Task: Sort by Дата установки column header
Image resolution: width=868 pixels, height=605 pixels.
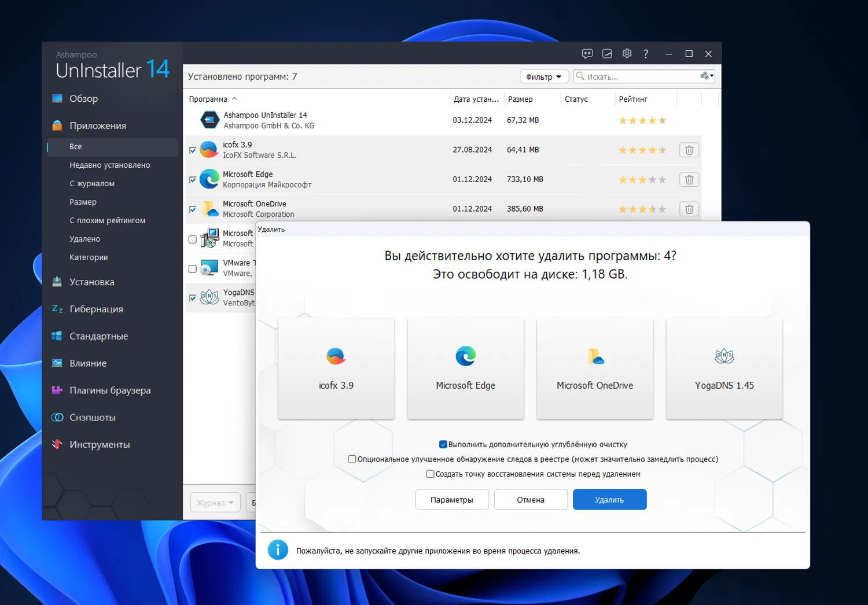Action: tap(476, 99)
